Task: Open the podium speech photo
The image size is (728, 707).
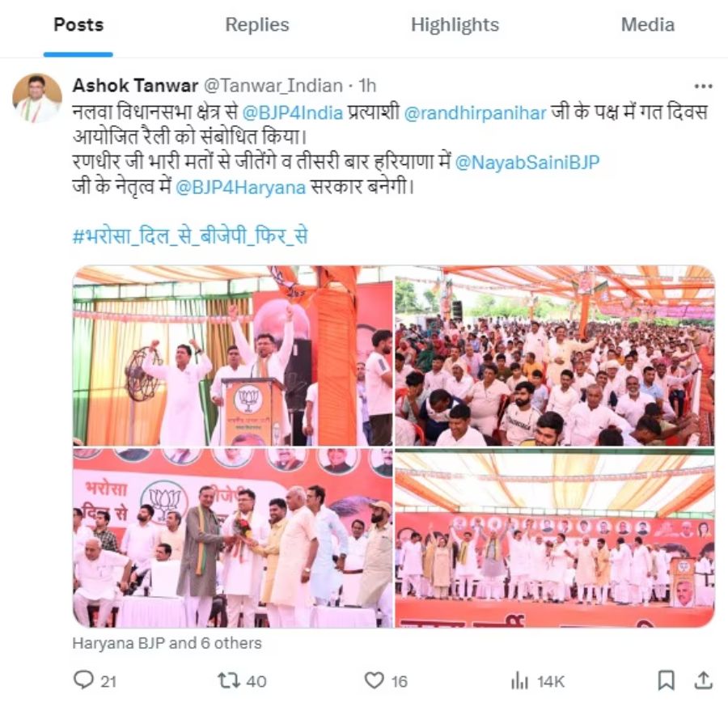Action: (x=233, y=356)
